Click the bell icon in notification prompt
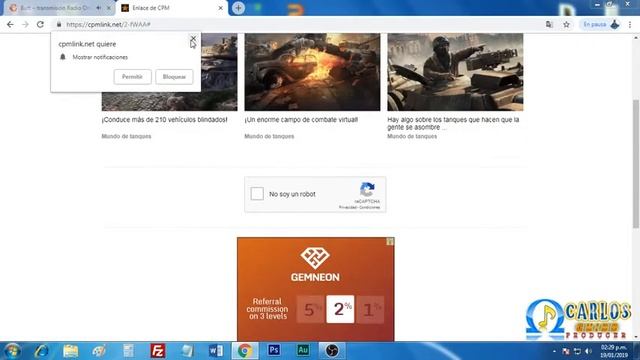The height and width of the screenshot is (360, 640). [63, 57]
